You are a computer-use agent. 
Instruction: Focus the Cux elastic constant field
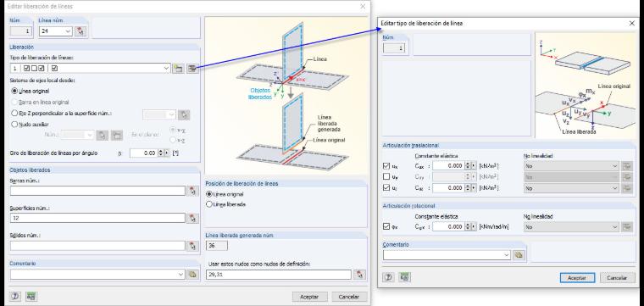pos(449,166)
